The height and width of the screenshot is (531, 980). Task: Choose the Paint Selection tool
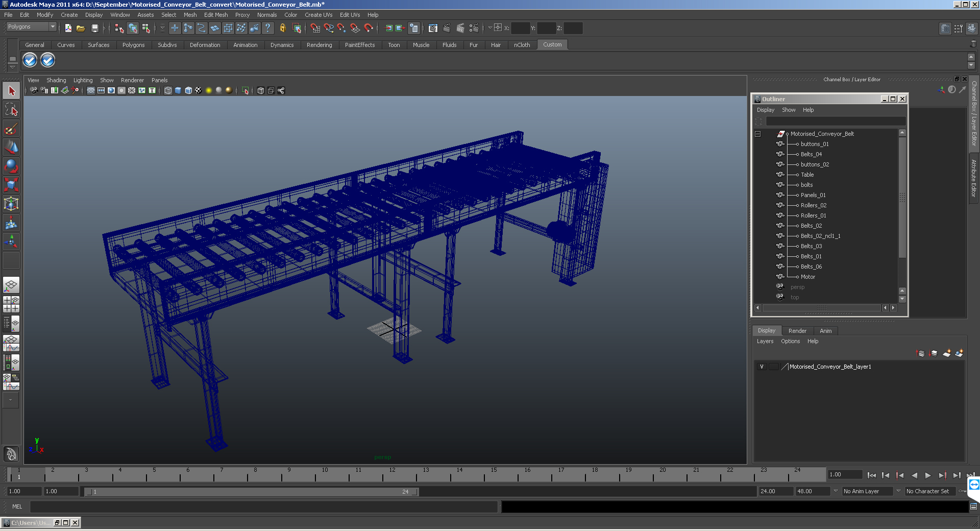[x=11, y=129]
